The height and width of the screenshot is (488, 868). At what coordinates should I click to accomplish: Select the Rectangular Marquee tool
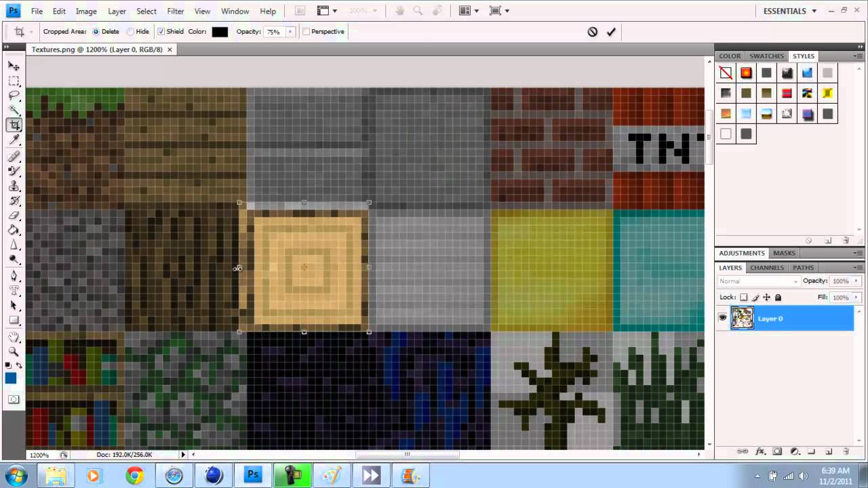coord(14,81)
